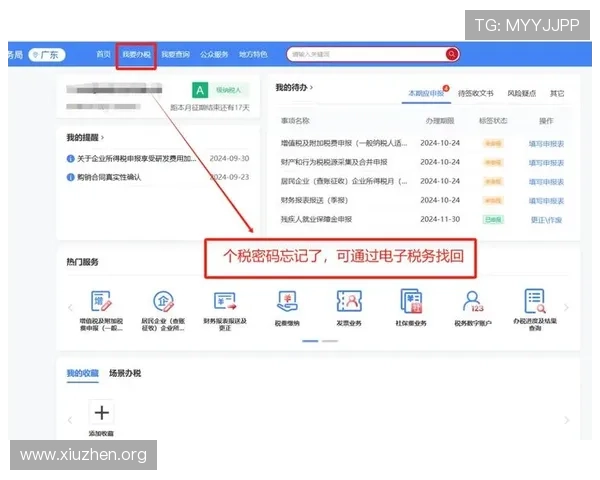
Task: Click row text 残疾人就业保障金申报
Action: click(x=316, y=219)
